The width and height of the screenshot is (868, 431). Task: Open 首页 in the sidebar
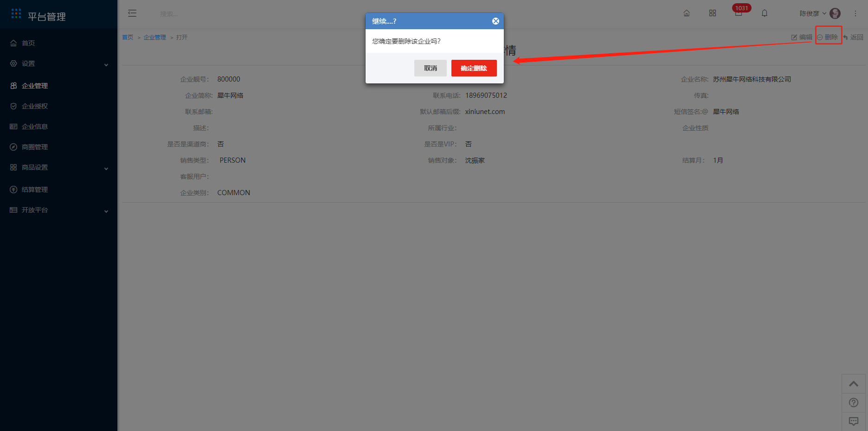click(x=58, y=43)
